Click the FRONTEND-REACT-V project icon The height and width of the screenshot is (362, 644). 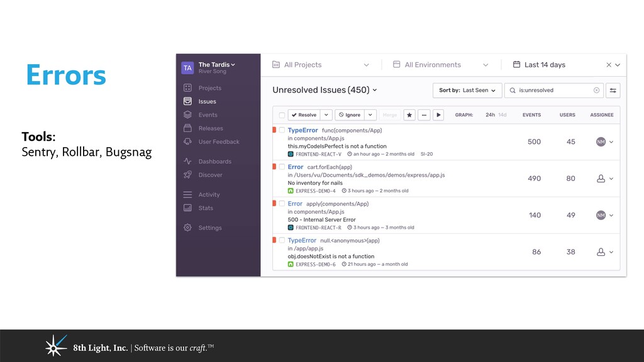coord(291,155)
